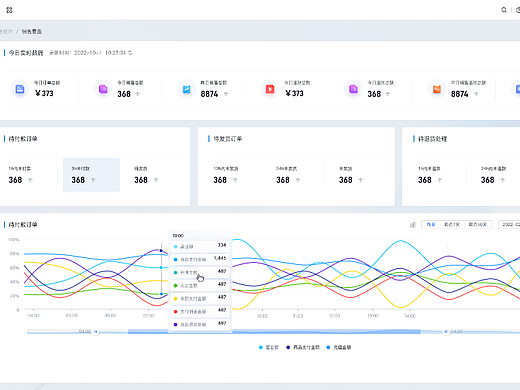This screenshot has height=390, width=520.
Task: Click the highlighted 3h 368 cell in 待付款订单
Action: 91,175
